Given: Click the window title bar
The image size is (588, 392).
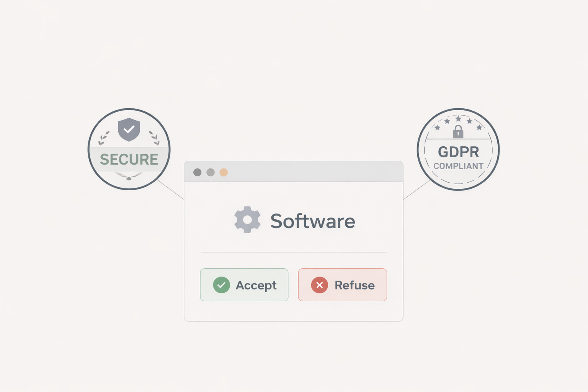Looking at the screenshot, I should point(294,171).
